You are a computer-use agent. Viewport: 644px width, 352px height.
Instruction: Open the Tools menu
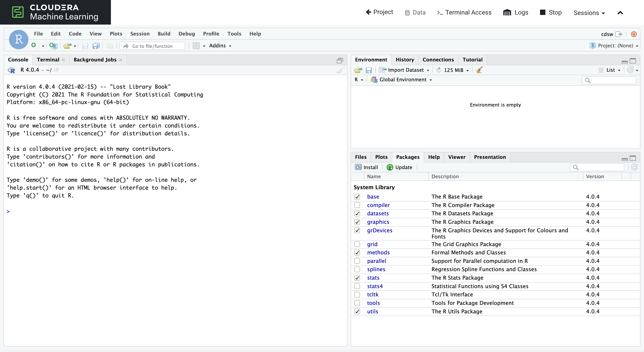point(234,34)
